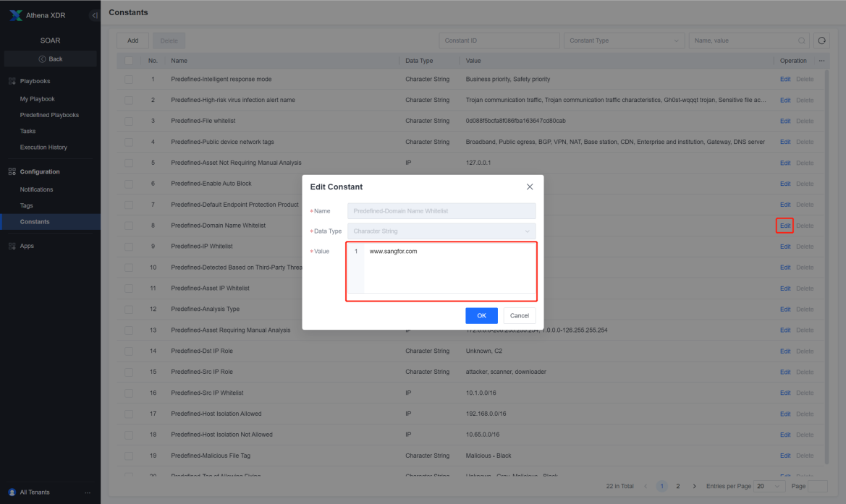Click the search magnifier icon
This screenshot has width=846, height=504.
802,40
